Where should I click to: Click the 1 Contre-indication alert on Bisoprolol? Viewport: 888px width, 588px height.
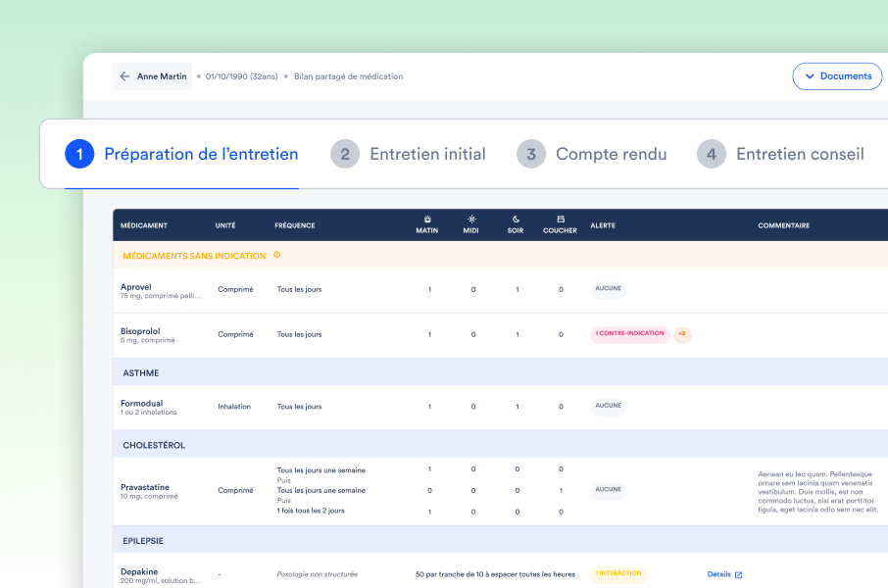(x=630, y=333)
